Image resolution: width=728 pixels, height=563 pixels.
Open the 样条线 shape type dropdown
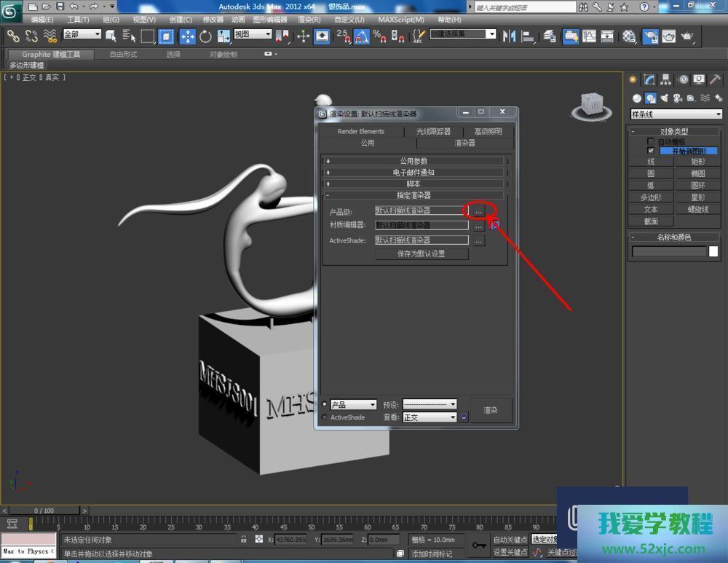click(676, 114)
